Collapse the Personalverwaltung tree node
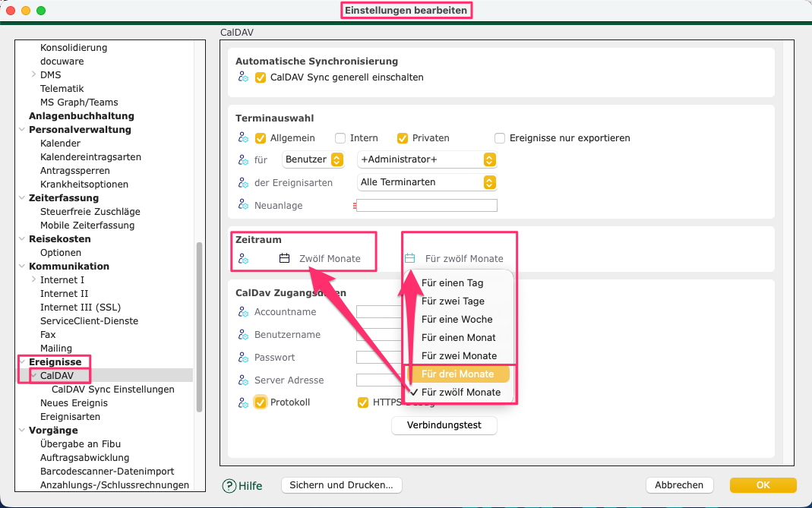This screenshot has height=508, width=812. (x=22, y=129)
